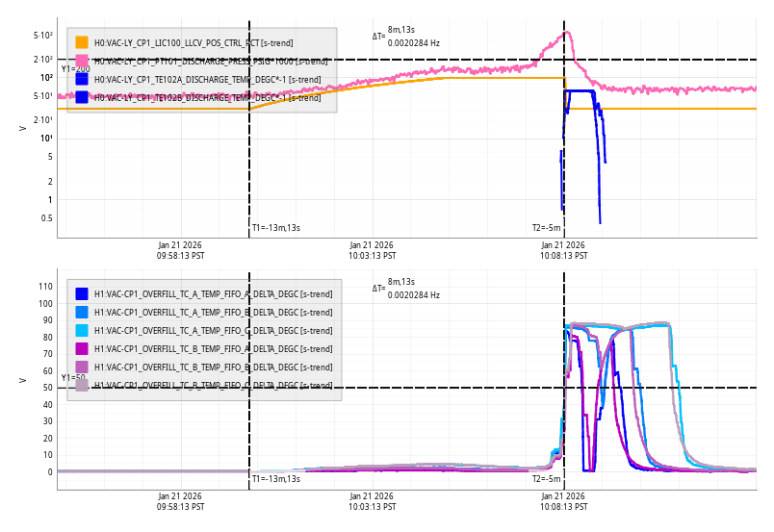Click the T1=-13m,13s cursor label in top plot

coord(276,228)
